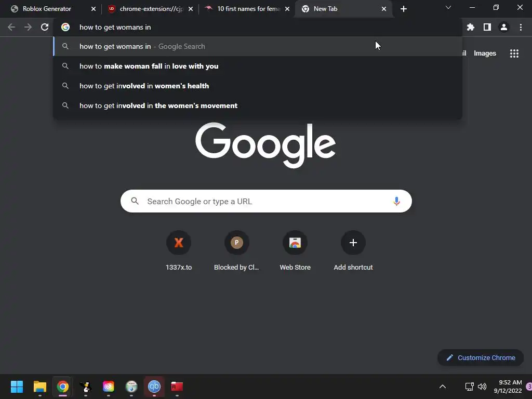Open Google Images link
The image size is (532, 399).
[x=485, y=54]
